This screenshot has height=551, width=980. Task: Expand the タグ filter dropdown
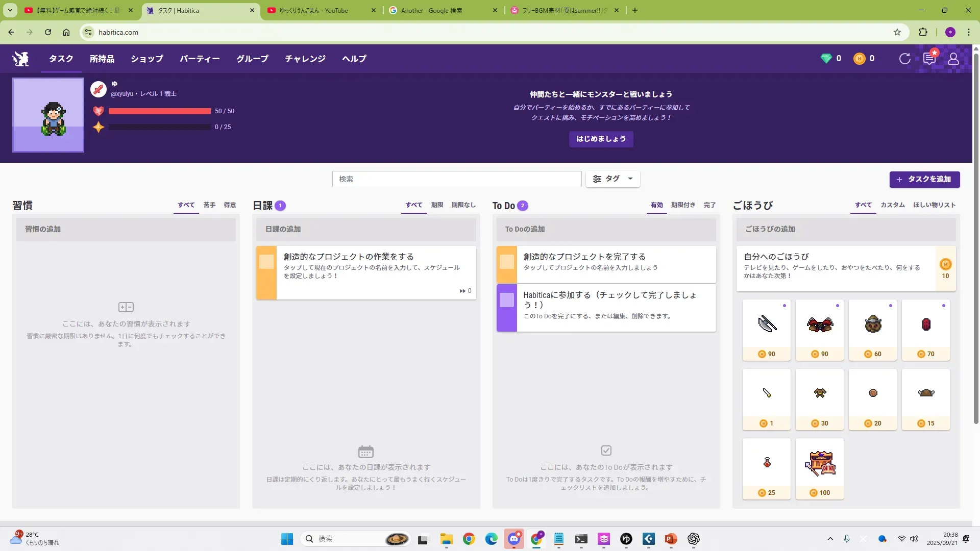point(612,179)
